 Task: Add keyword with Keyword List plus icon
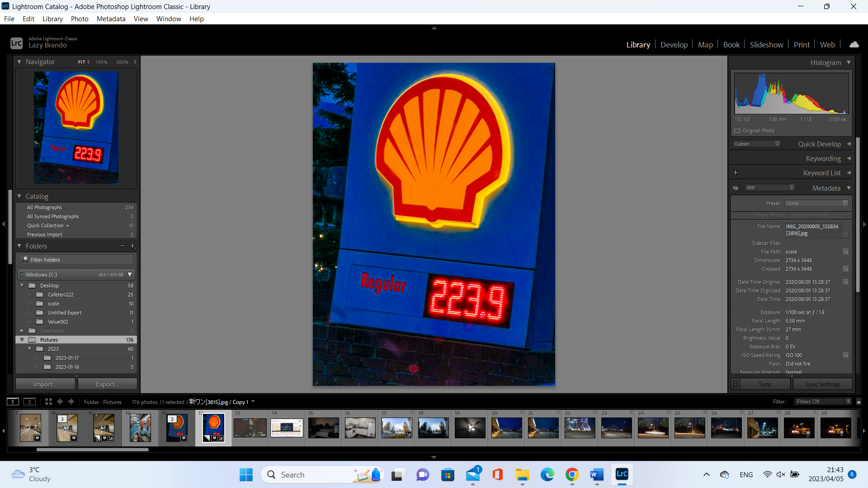(736, 173)
